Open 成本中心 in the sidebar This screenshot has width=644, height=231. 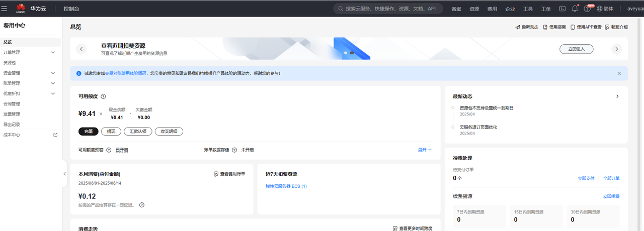tap(12, 135)
